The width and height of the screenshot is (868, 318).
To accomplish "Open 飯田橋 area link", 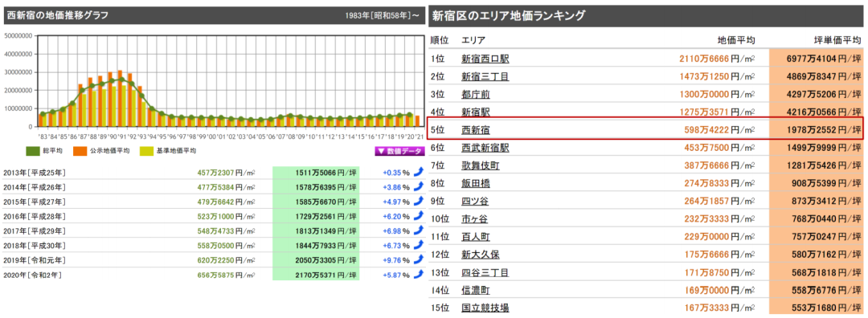I will (x=476, y=183).
